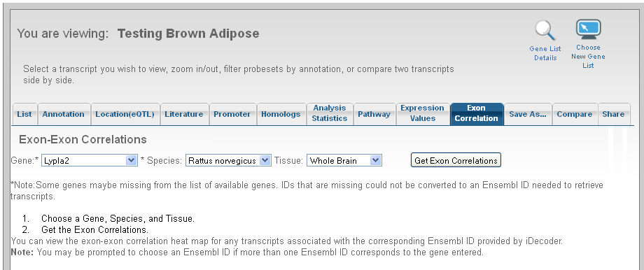Viewport: 644px width, 270px height.
Task: Expand the Tissue dropdown Whole Brain
Action: 344,160
